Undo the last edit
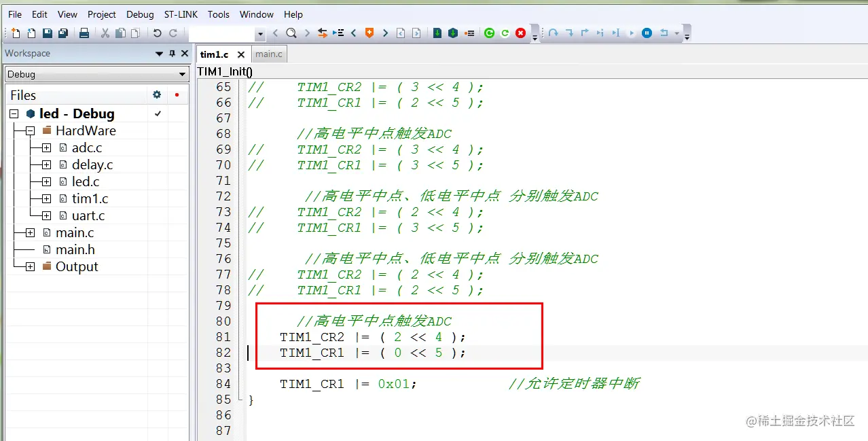Viewport: 868px width, 441px height. (157, 33)
